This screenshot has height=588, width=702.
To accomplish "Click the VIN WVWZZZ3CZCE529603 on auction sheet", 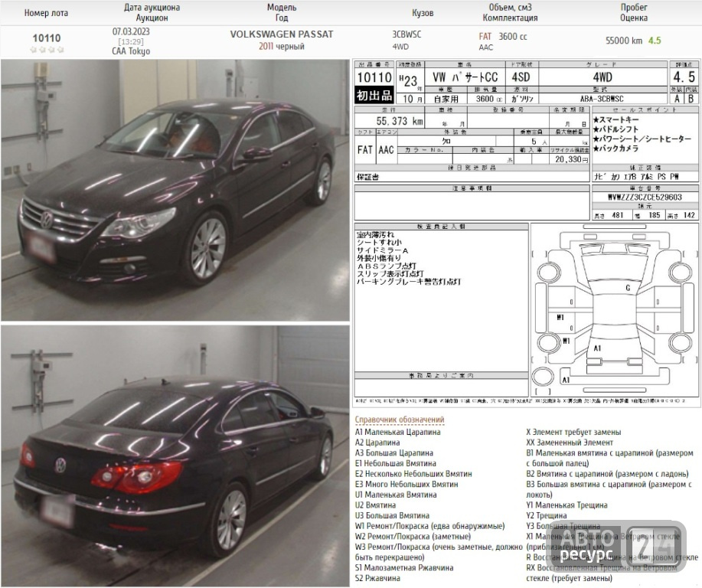I will 645,197.
